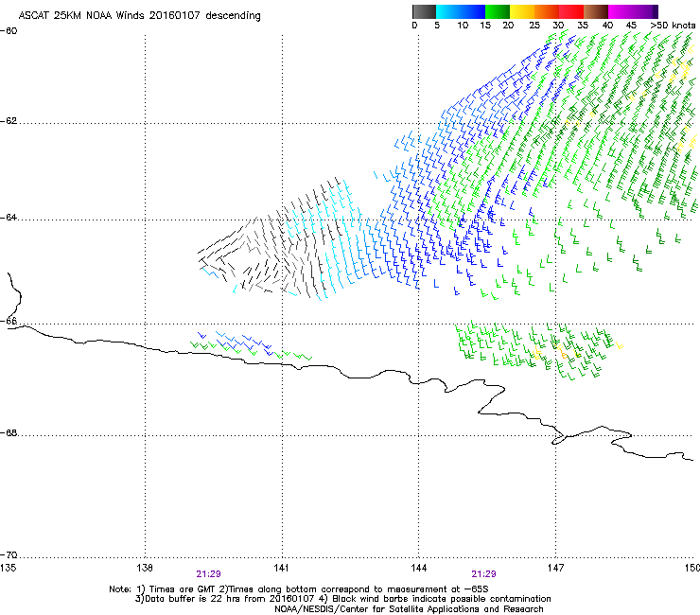Click the '10' label under the color bar
The image size is (700, 615).
tap(462, 26)
